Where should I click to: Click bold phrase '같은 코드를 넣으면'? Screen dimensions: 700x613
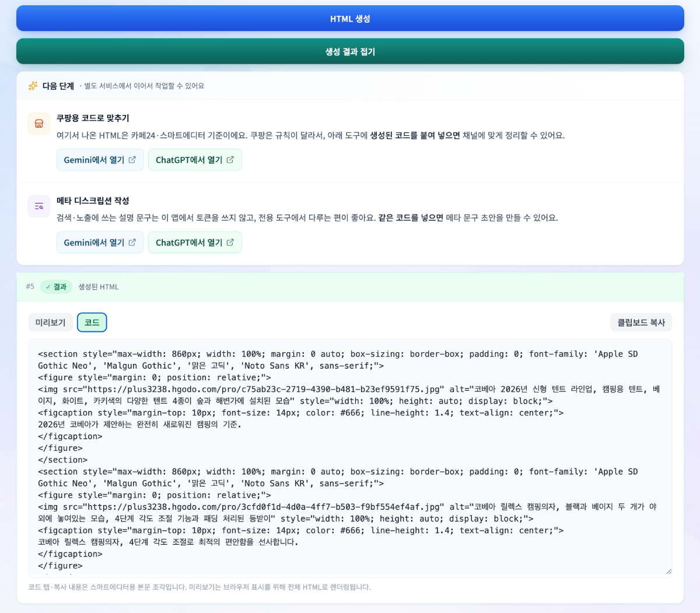click(411, 218)
